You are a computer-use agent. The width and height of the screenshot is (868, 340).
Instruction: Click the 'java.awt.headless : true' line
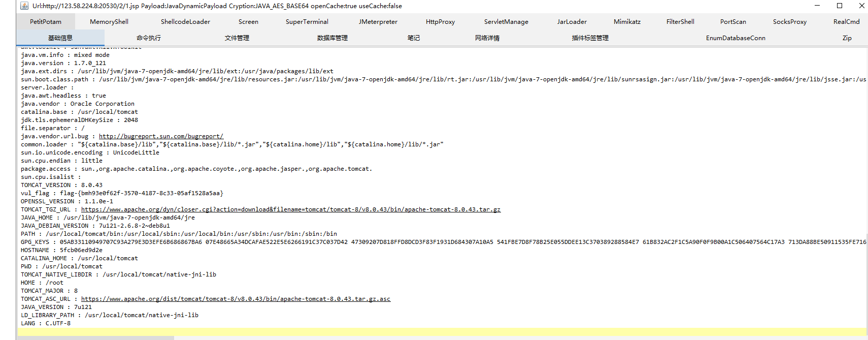click(x=63, y=96)
